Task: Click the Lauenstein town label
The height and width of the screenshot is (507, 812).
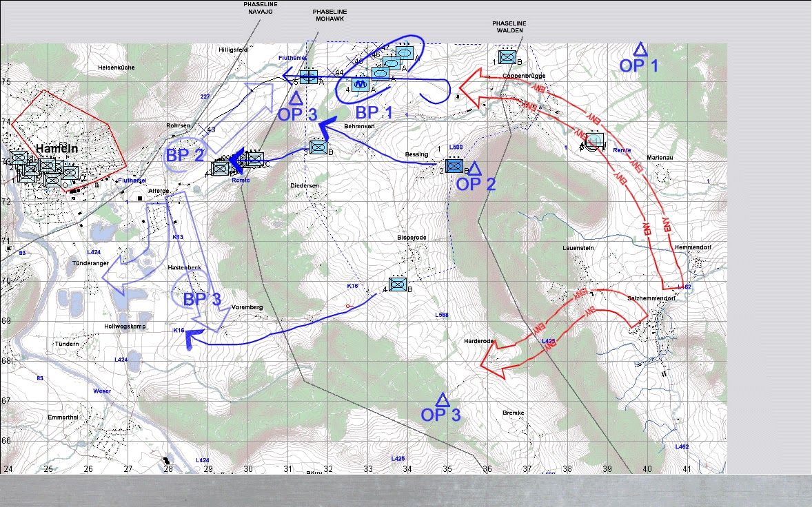Action: point(578,248)
